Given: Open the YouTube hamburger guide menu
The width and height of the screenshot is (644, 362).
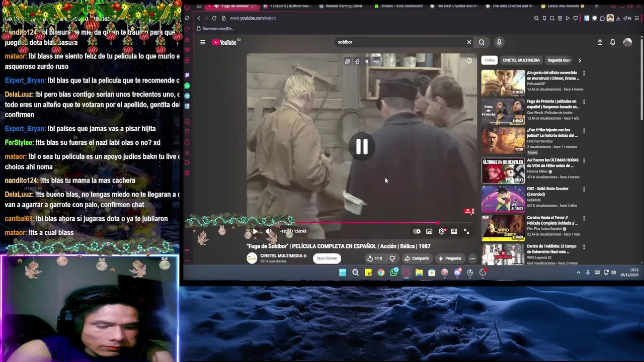Looking at the screenshot, I should [203, 42].
